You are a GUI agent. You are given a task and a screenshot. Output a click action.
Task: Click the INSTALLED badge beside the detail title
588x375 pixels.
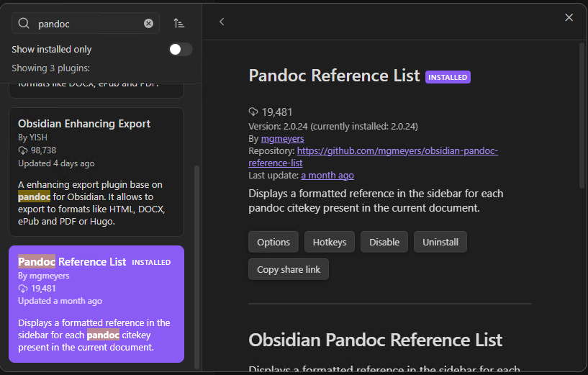click(x=448, y=77)
